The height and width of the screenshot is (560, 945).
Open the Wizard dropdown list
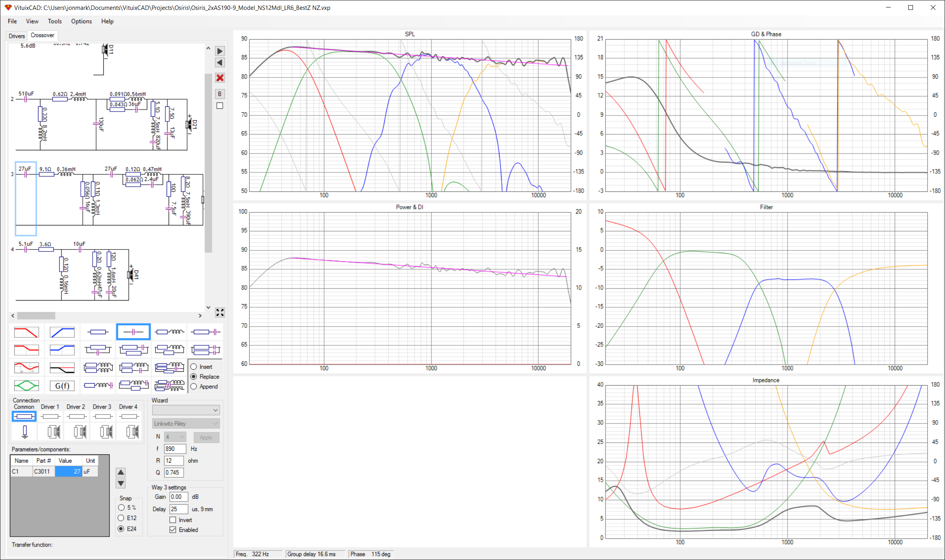click(x=186, y=410)
